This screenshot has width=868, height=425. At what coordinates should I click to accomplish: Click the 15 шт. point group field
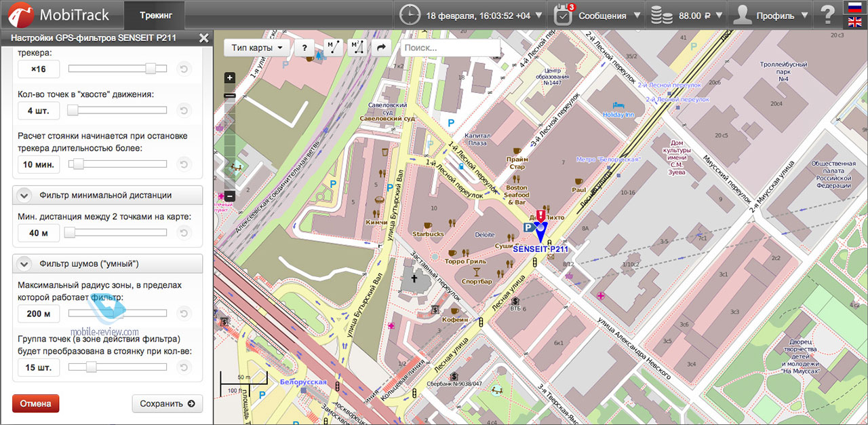pyautogui.click(x=39, y=368)
